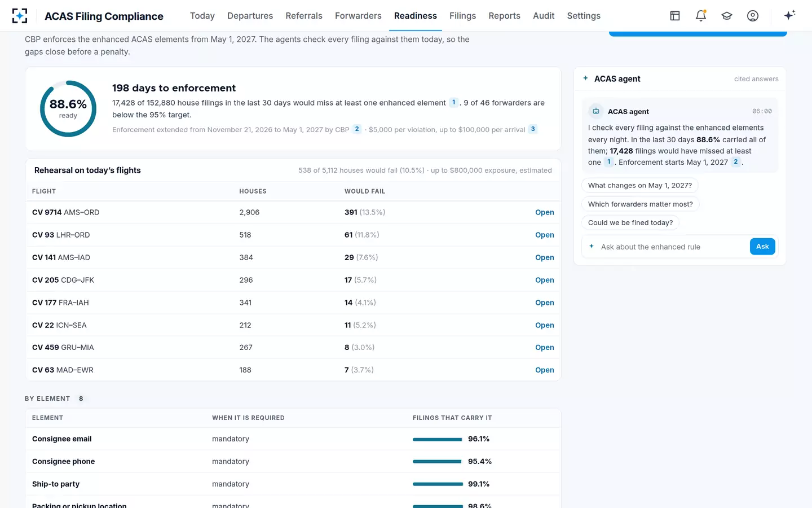
Task: Open the Forwarders tab
Action: click(358, 16)
